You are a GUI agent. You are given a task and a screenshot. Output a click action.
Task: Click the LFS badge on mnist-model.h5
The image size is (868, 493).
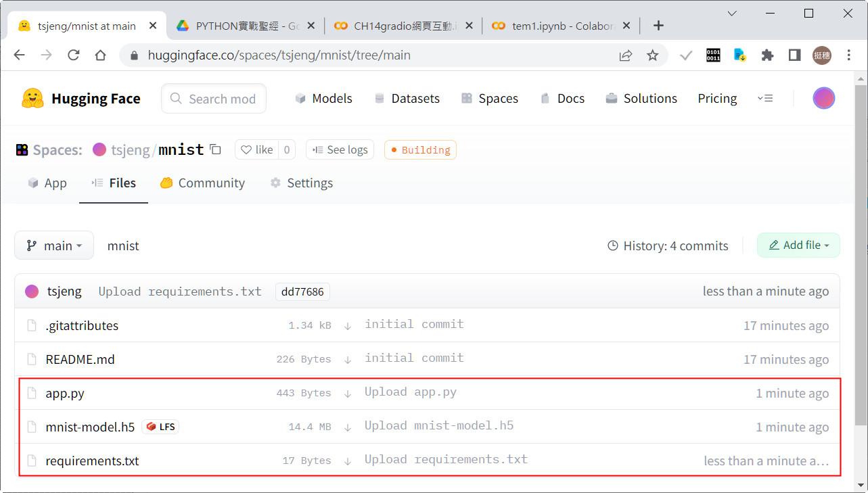coord(160,427)
